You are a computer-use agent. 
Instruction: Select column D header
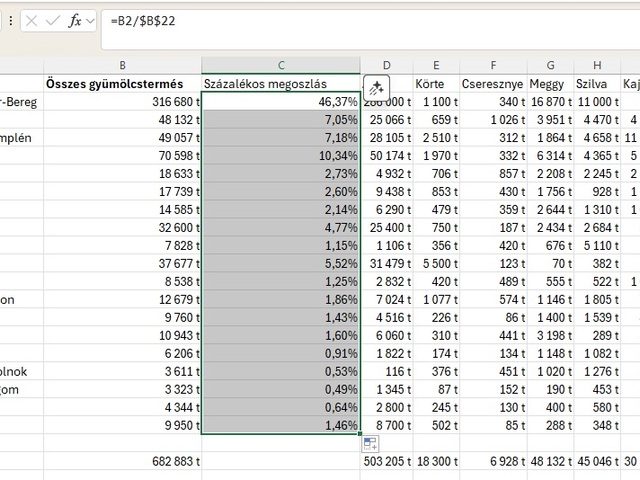click(387, 64)
